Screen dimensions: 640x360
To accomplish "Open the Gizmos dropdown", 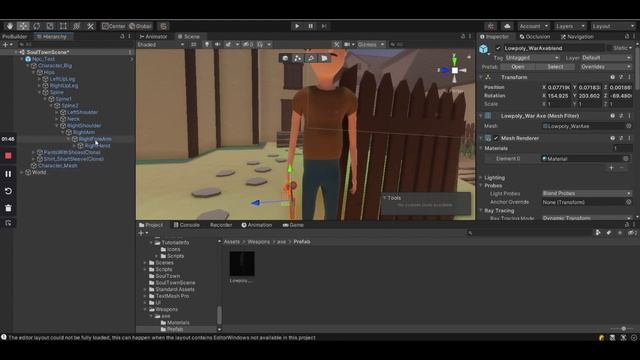I will click(371, 44).
